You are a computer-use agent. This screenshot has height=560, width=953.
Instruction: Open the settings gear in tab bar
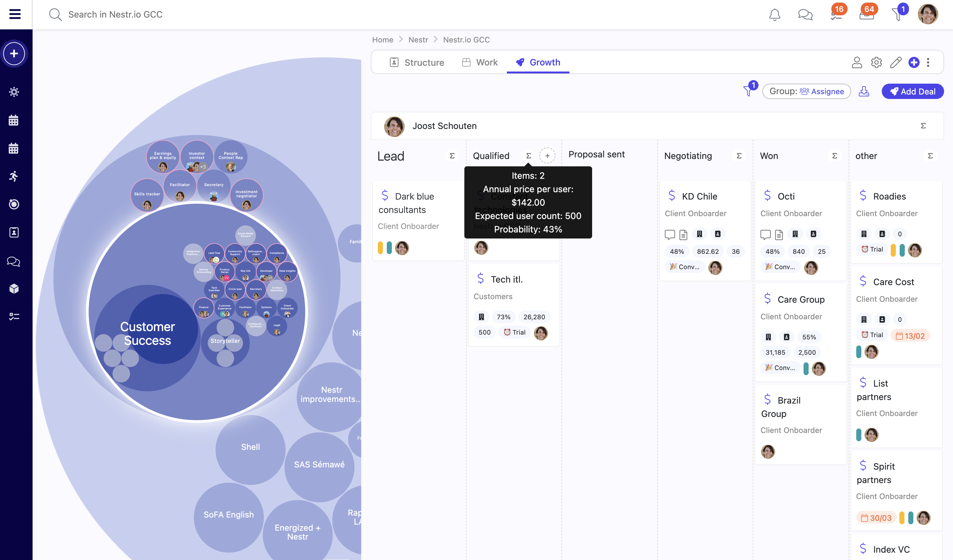[x=876, y=62]
